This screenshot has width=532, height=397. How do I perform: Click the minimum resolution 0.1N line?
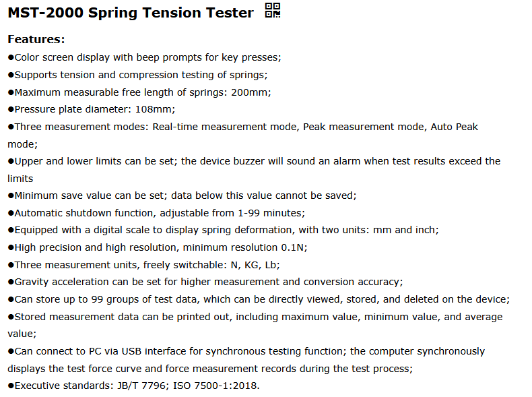click(158, 247)
